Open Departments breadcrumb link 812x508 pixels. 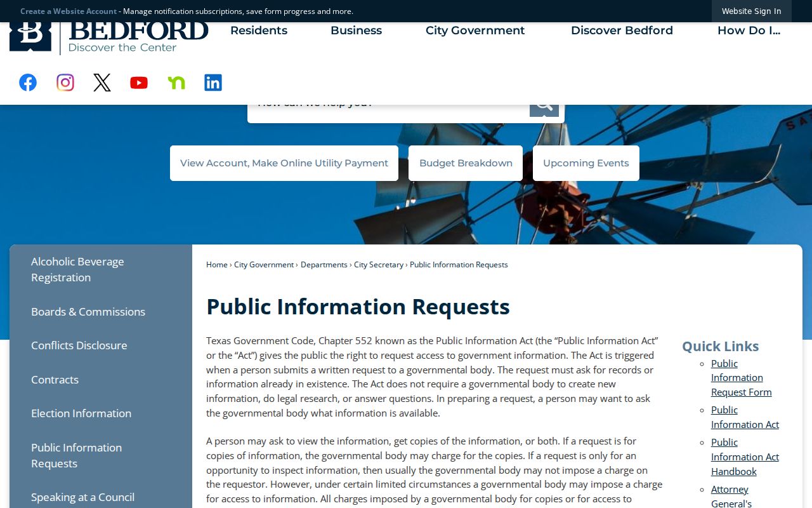coord(324,265)
